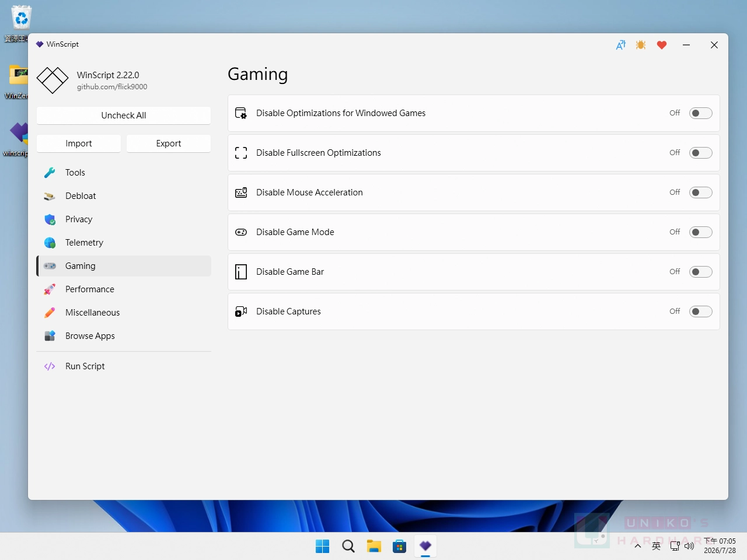The height and width of the screenshot is (560, 747).
Task: Go to the Debloat section
Action: click(124, 196)
